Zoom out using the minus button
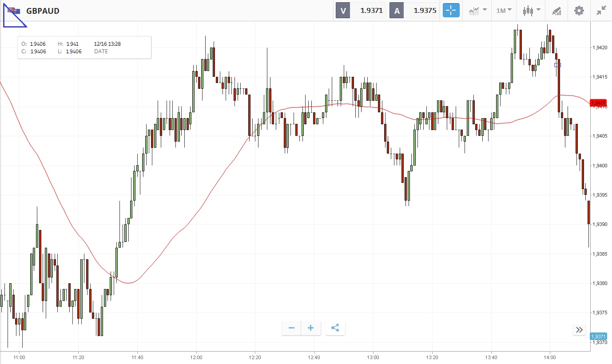The width and height of the screenshot is (612, 364). click(291, 328)
